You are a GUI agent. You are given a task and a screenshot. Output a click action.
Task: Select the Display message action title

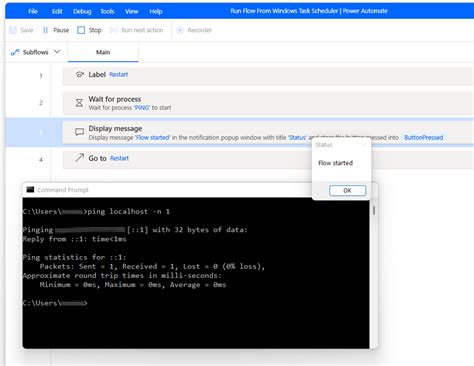115,128
